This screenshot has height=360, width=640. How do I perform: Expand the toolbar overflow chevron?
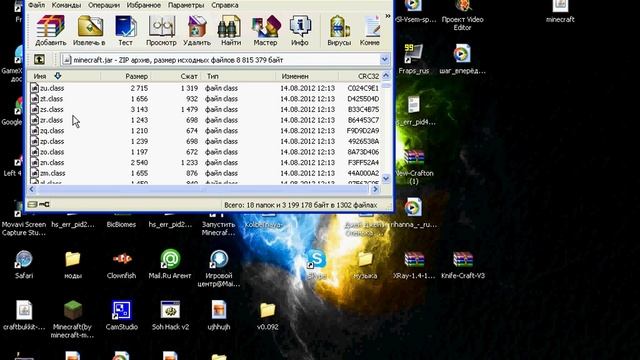387,16
